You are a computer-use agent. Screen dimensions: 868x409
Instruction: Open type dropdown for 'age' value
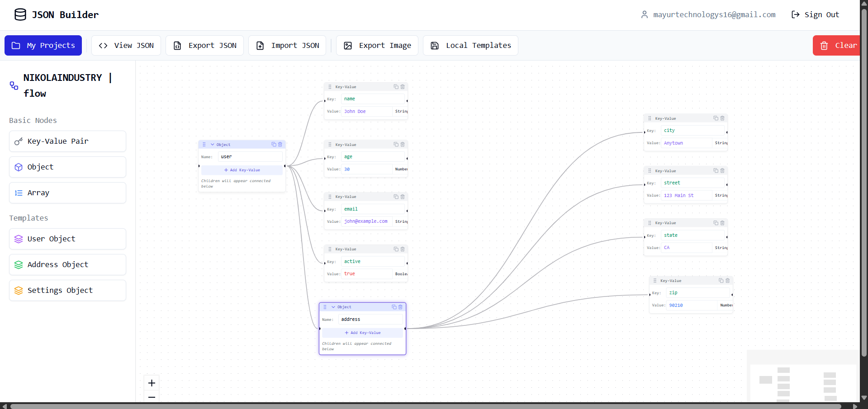click(x=401, y=169)
